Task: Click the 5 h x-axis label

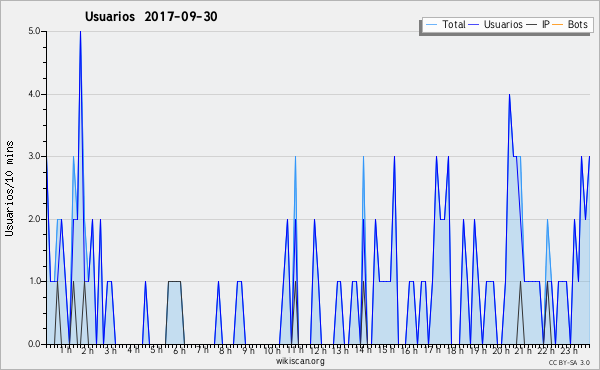Action: 156,350
